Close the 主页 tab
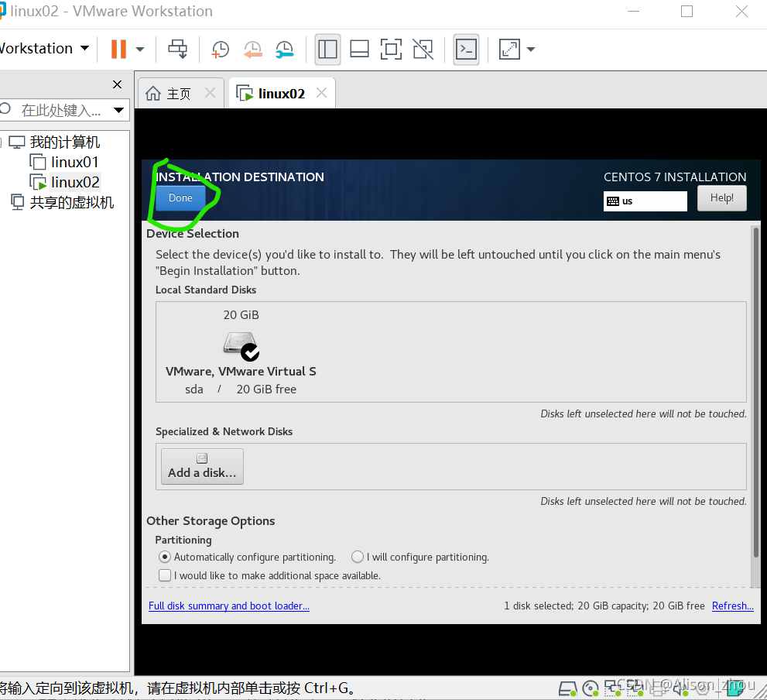 coord(210,92)
